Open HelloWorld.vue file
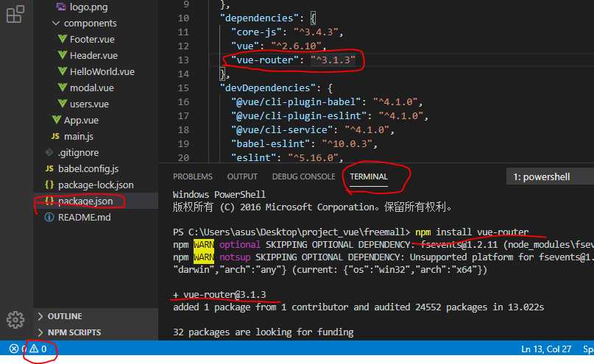The image size is (594, 364). pos(102,71)
